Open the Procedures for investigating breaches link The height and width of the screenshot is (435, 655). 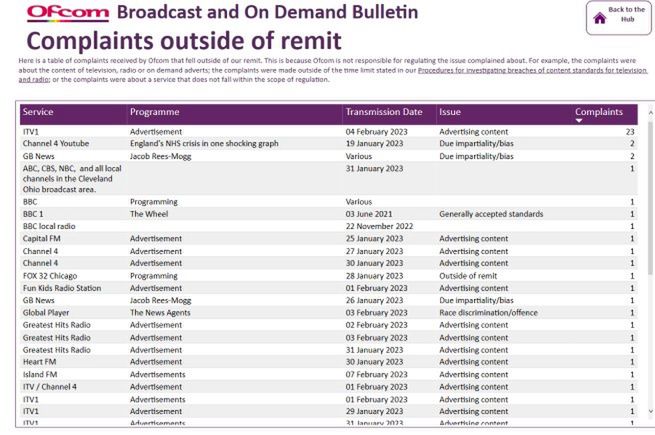(532, 70)
